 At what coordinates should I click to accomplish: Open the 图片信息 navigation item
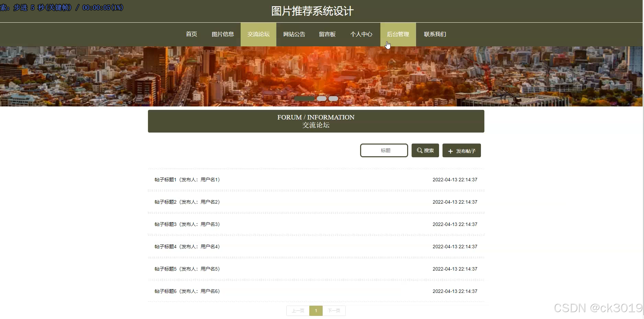pyautogui.click(x=223, y=34)
